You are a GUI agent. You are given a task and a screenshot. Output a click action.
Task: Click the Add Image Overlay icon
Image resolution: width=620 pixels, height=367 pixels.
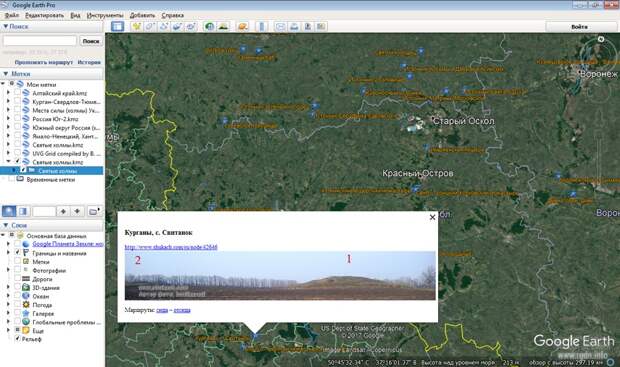177,26
